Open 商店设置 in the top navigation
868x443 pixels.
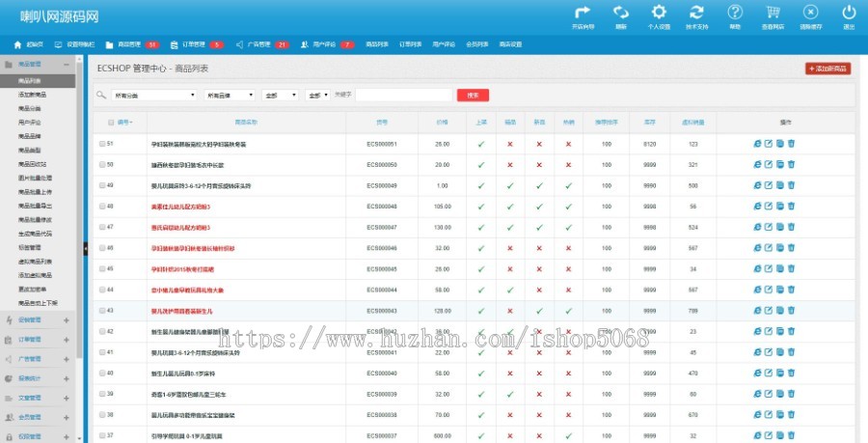510,44
